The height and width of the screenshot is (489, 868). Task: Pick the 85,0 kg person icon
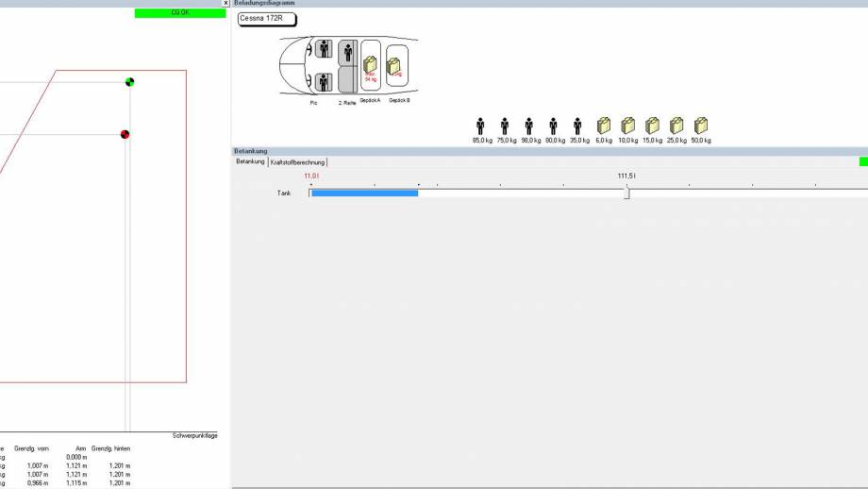pos(480,126)
